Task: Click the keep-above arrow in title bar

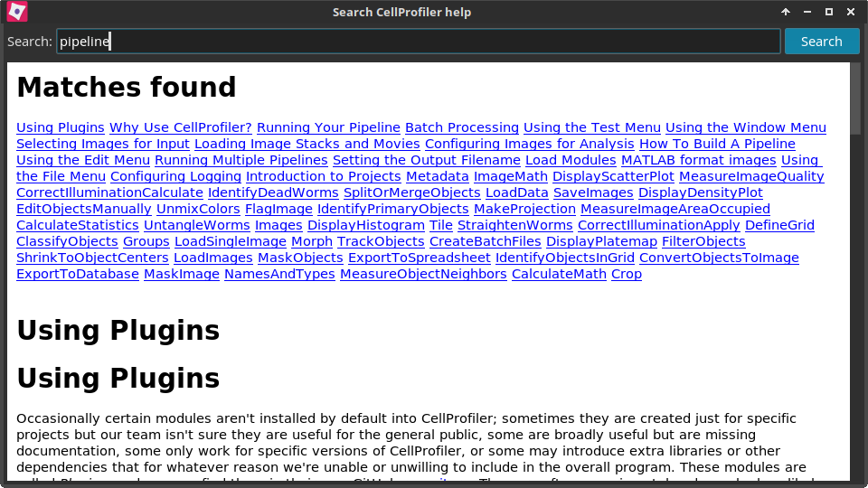Action: pyautogui.click(x=786, y=12)
